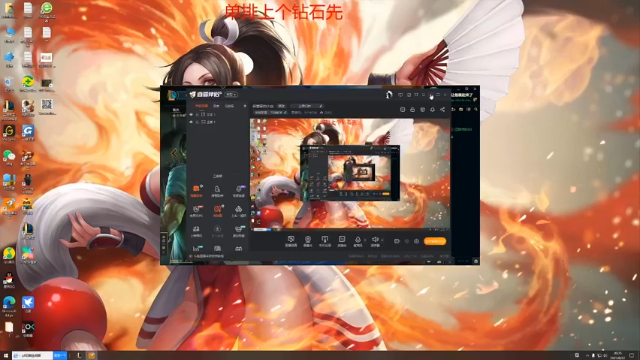Open the gamepad tool in the tool grid
The image size is (640, 360).
(238, 248)
